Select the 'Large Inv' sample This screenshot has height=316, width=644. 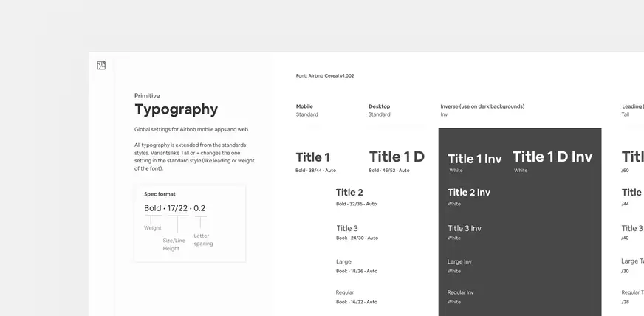click(459, 262)
